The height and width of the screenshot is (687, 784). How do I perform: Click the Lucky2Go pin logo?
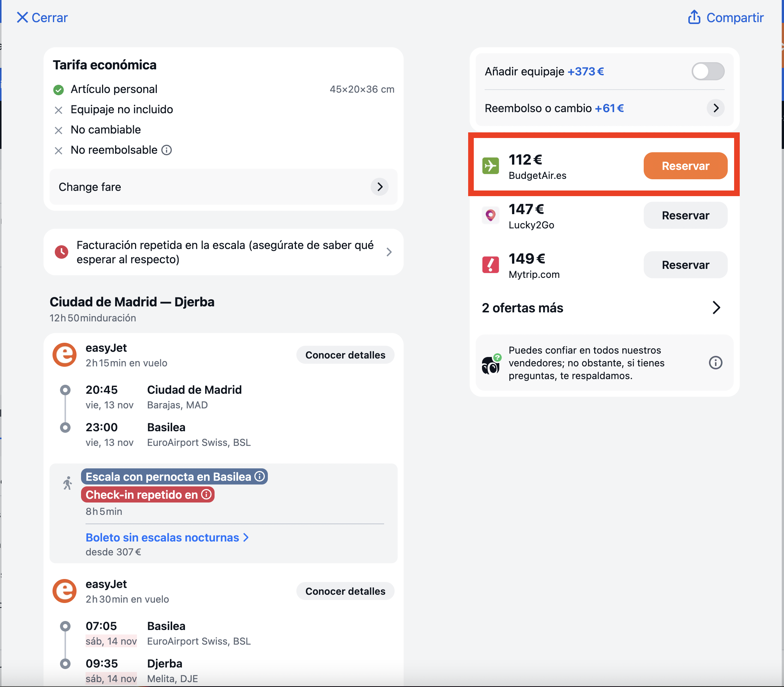(x=490, y=215)
